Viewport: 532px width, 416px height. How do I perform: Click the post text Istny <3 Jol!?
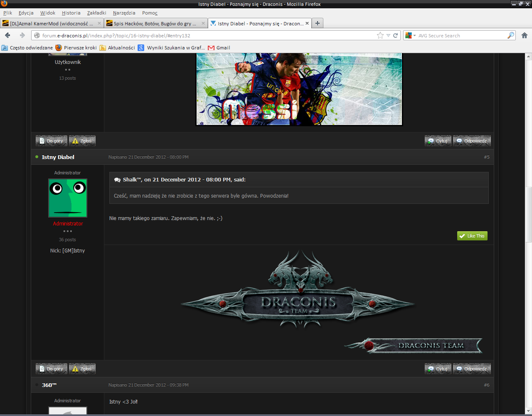pos(123,402)
